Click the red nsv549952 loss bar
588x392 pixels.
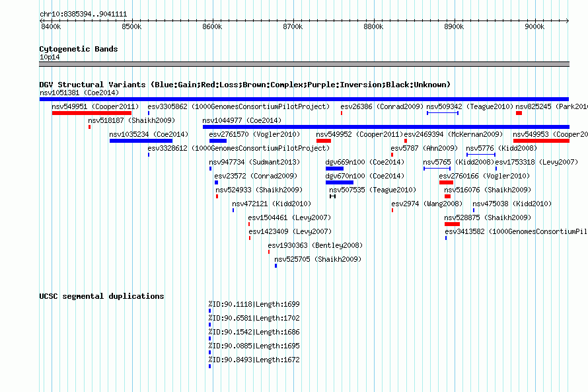pos(324,141)
